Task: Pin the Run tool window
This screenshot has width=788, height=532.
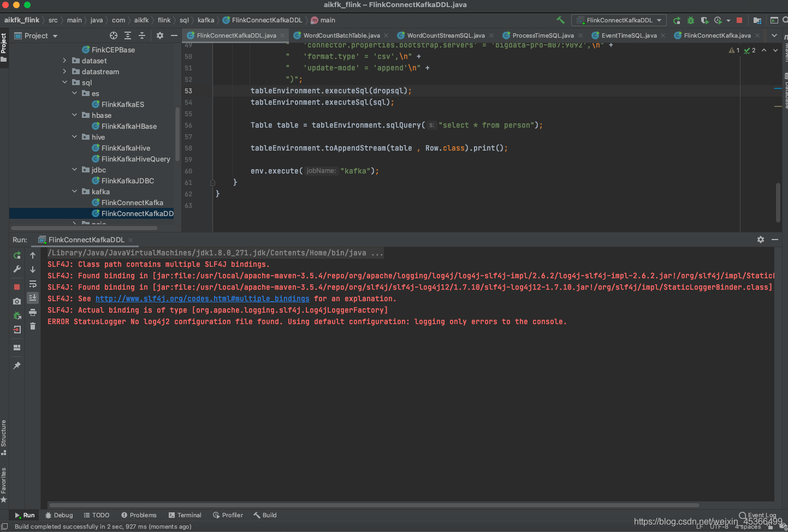Action: point(17,366)
